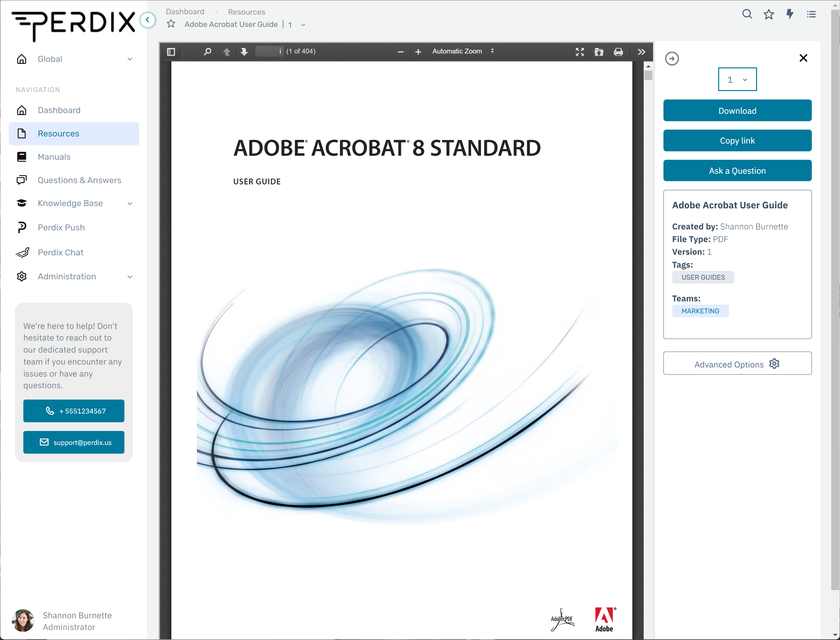840x640 pixels.
Task: Open Perdix Chat
Action: click(74, 252)
